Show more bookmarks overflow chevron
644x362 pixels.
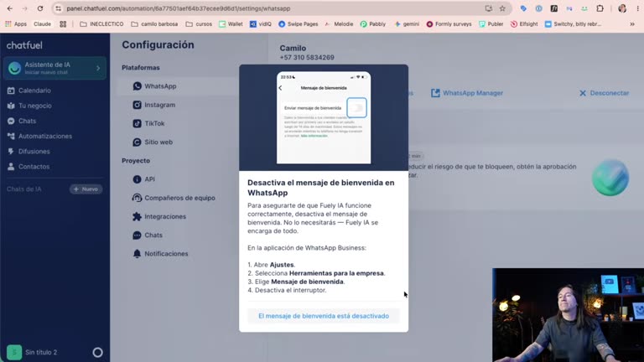coord(632,23)
